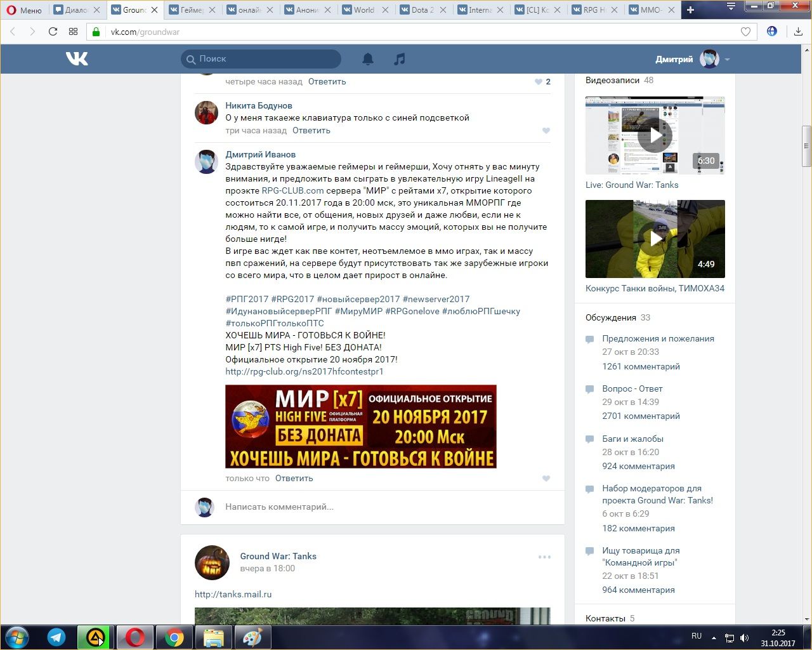This screenshot has height=650, width=812.
Task: Open the Предложения и пожелания discussion
Action: tap(658, 339)
